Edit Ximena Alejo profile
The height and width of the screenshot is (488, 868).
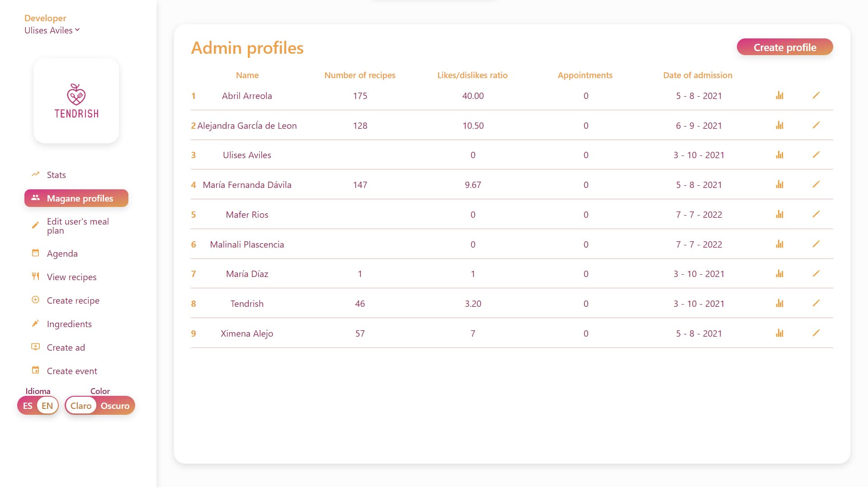[816, 333]
